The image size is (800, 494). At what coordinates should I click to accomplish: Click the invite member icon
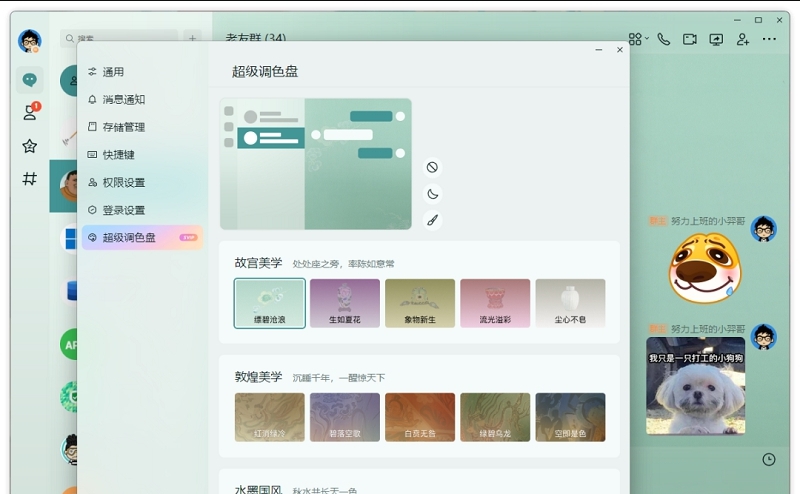coord(742,39)
